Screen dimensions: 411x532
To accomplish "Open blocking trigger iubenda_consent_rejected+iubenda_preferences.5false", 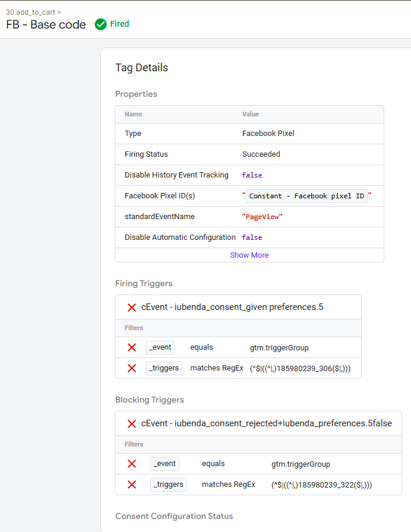I will coord(267,423).
